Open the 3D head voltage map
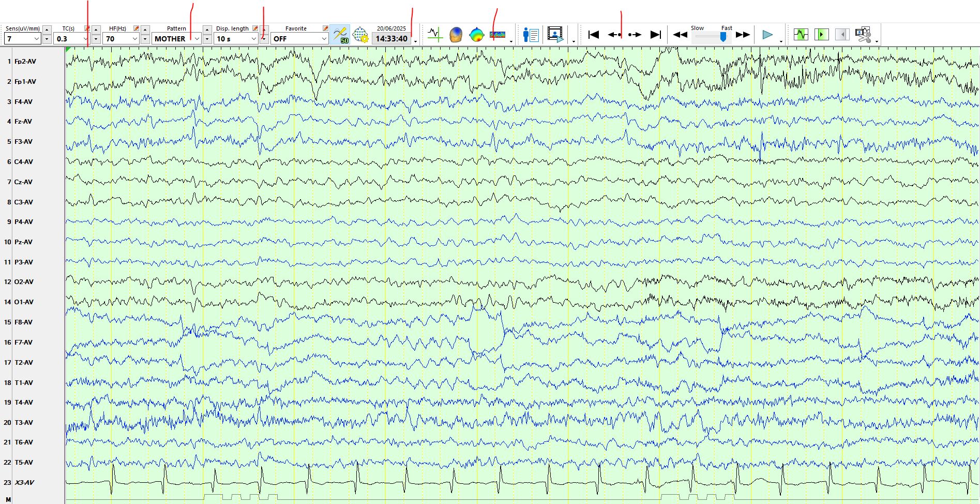 click(456, 35)
